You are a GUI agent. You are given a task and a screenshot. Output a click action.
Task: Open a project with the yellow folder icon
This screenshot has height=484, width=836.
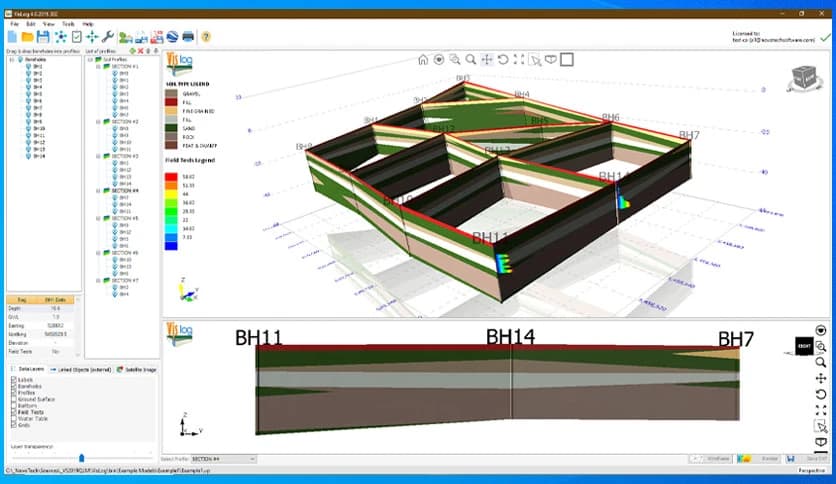(x=28, y=37)
